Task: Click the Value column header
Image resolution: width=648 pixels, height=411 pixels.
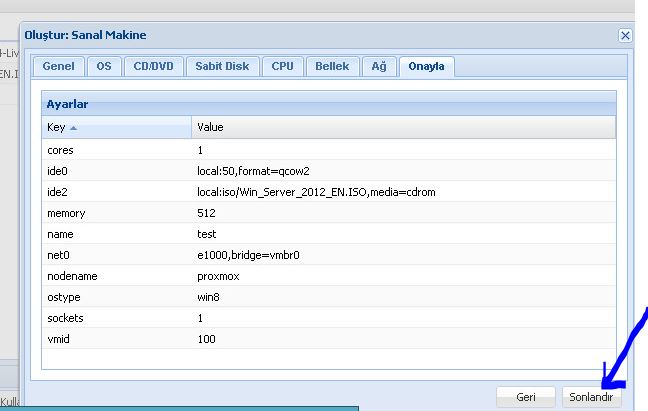Action: coord(400,128)
